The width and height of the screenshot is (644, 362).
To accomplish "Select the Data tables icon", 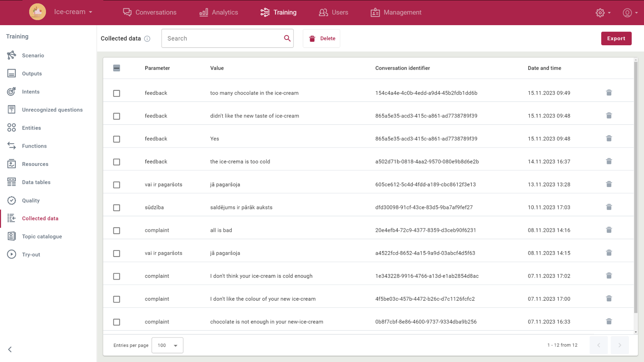I will (x=12, y=182).
